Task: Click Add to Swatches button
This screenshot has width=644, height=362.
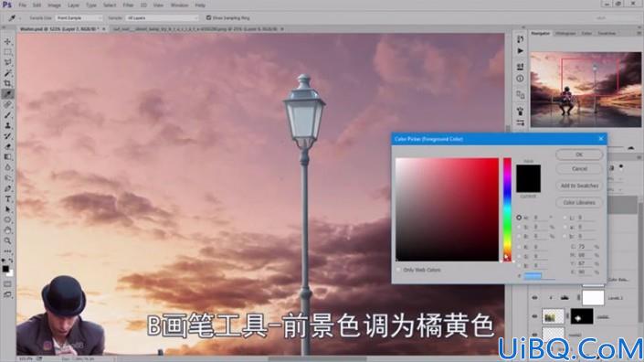Action: [579, 186]
